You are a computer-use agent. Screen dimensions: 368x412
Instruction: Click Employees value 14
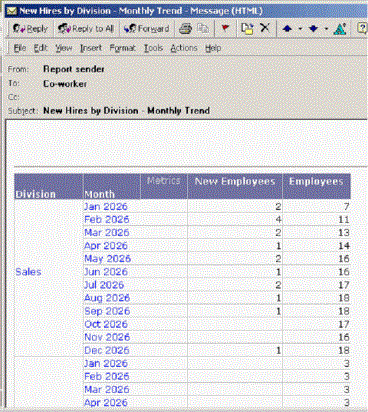point(344,246)
